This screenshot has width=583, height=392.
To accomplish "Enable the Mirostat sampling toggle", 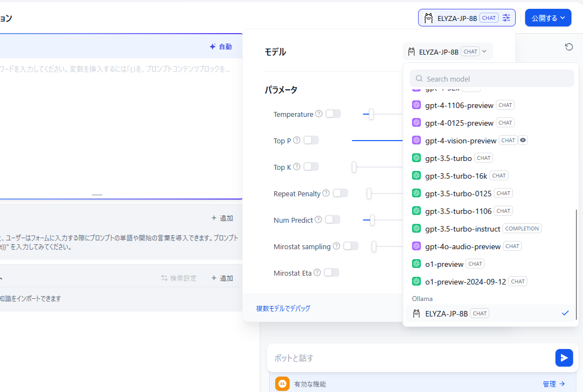I will [x=351, y=246].
